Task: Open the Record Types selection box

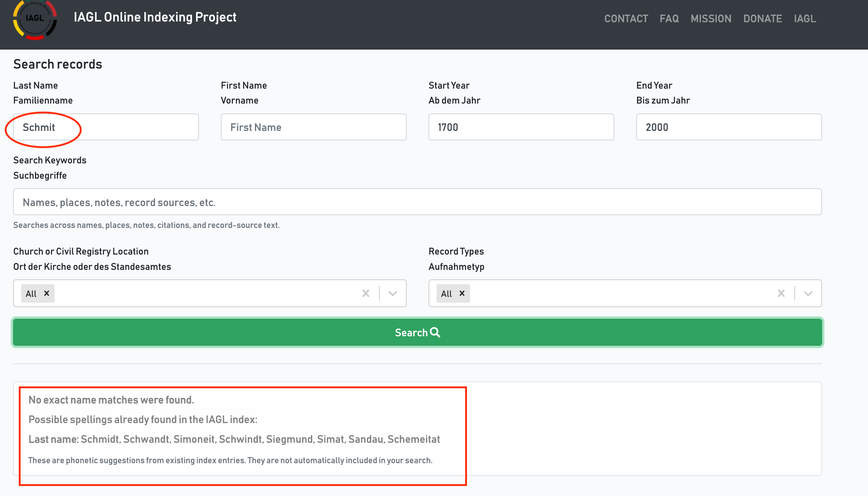Action: (625, 293)
